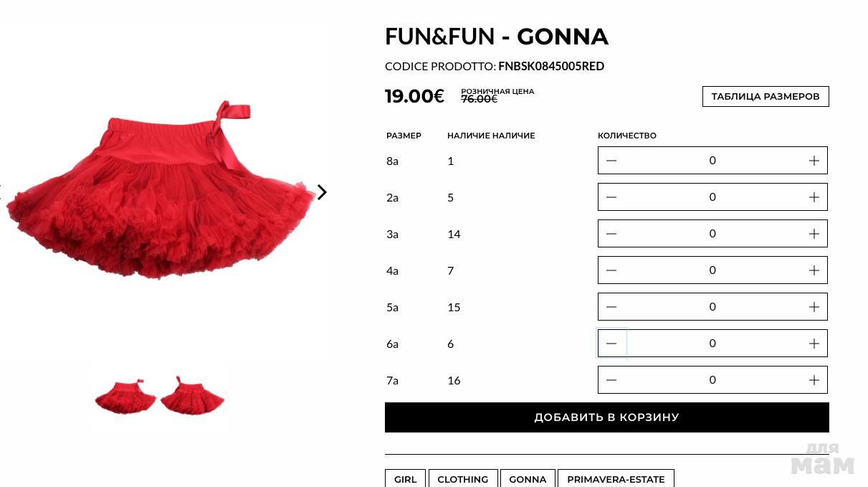Decrease quantity for size 8a
The height and width of the screenshot is (487, 868).
coord(611,161)
